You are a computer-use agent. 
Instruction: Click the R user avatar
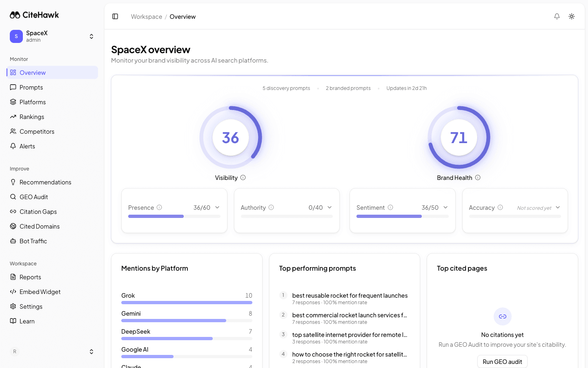pos(15,352)
